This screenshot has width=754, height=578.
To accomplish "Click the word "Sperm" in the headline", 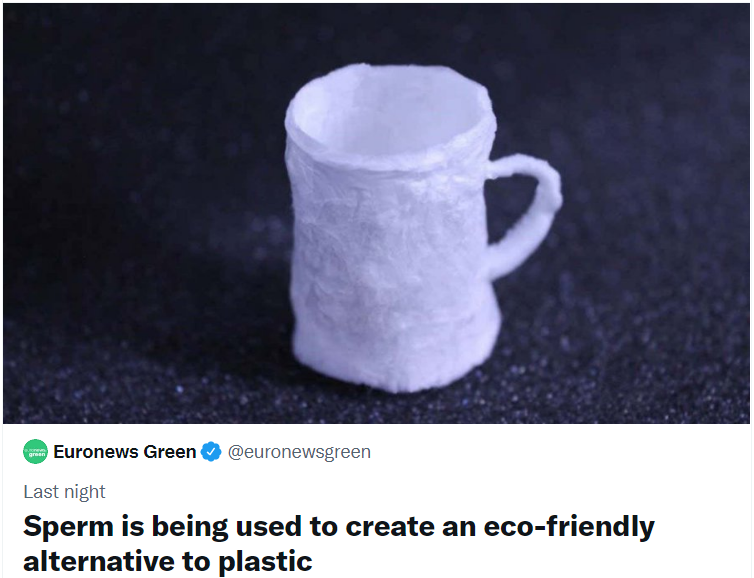I will click(67, 526).
